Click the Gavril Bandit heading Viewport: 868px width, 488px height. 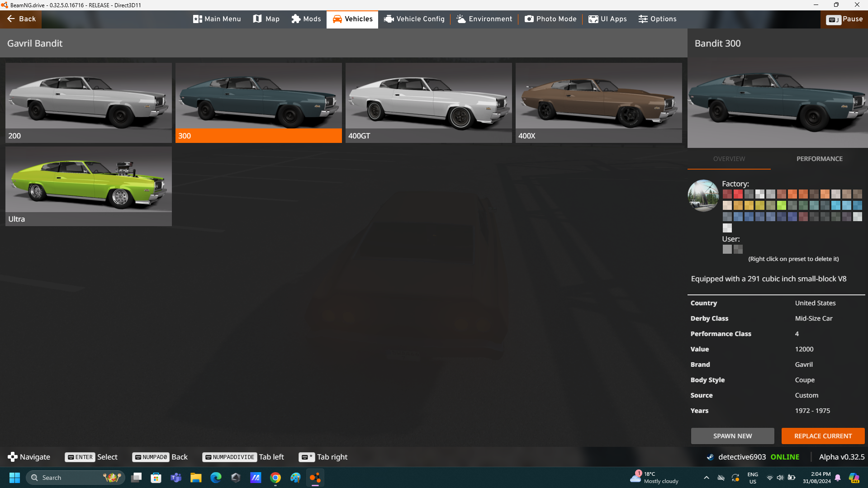click(35, 43)
